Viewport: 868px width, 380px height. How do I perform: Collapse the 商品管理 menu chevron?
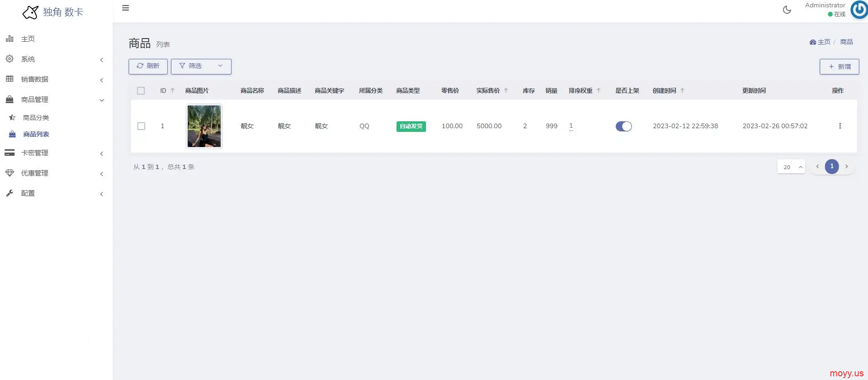click(102, 100)
